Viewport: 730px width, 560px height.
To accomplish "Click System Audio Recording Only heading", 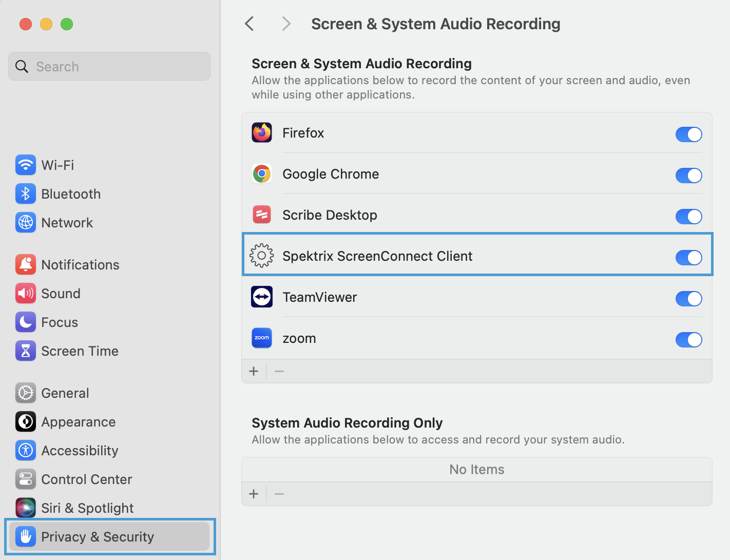I will (x=347, y=423).
